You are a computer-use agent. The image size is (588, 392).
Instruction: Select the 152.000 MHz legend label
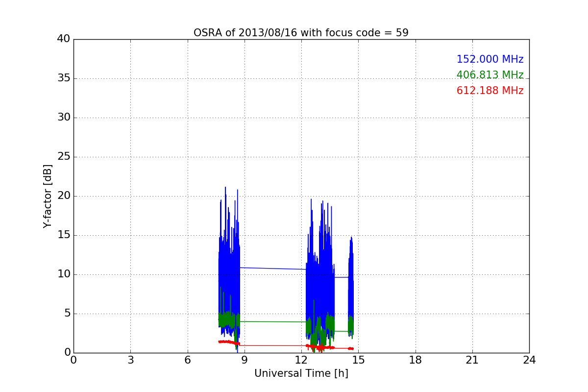490,59
